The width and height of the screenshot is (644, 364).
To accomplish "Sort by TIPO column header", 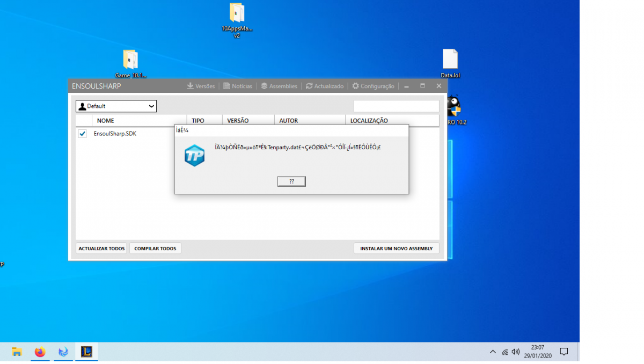I will [x=198, y=121].
